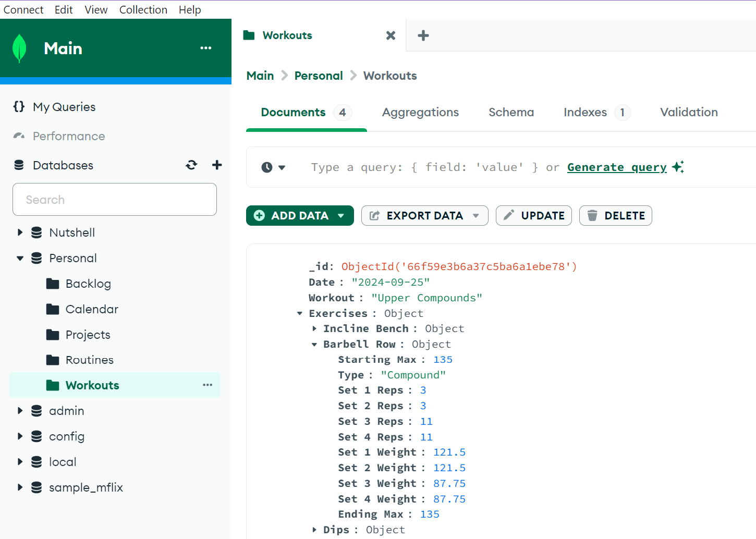
Task: Open the Edit menu
Action: tap(64, 9)
